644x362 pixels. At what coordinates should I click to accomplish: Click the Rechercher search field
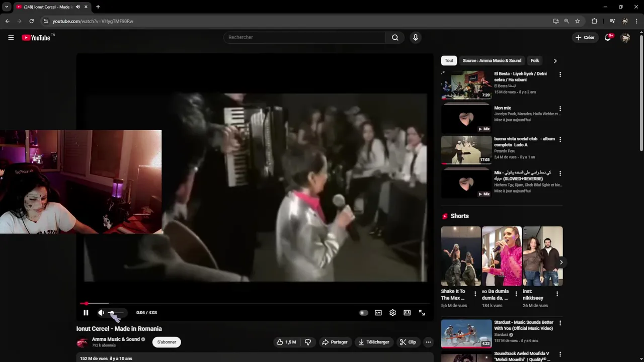point(304,37)
